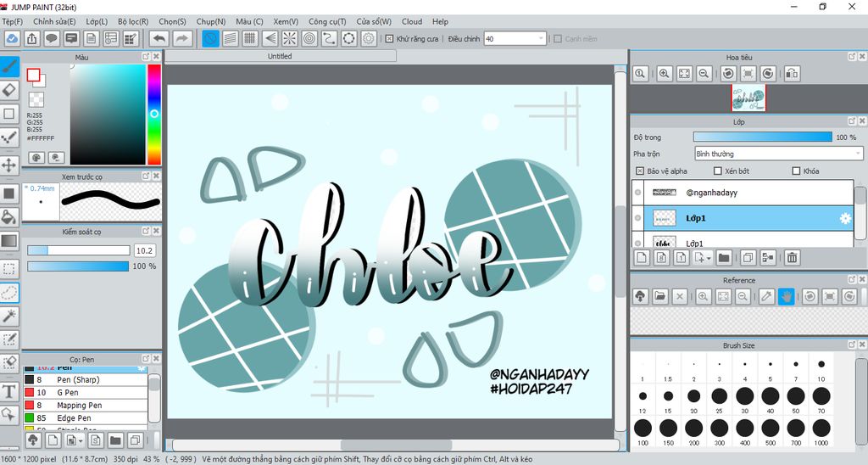Click the rainbow hue strip
Image resolution: width=868 pixels, height=465 pixels.
[154, 115]
